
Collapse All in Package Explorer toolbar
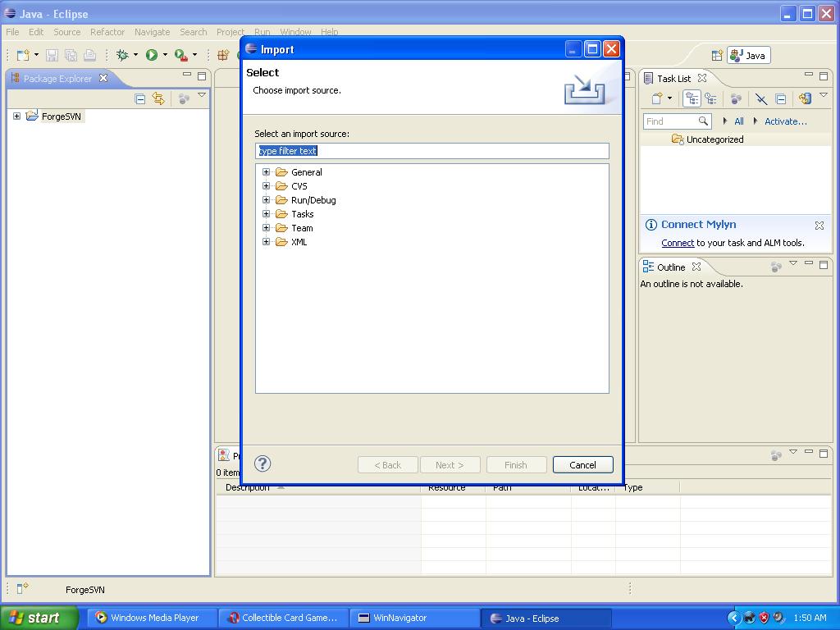[x=139, y=98]
